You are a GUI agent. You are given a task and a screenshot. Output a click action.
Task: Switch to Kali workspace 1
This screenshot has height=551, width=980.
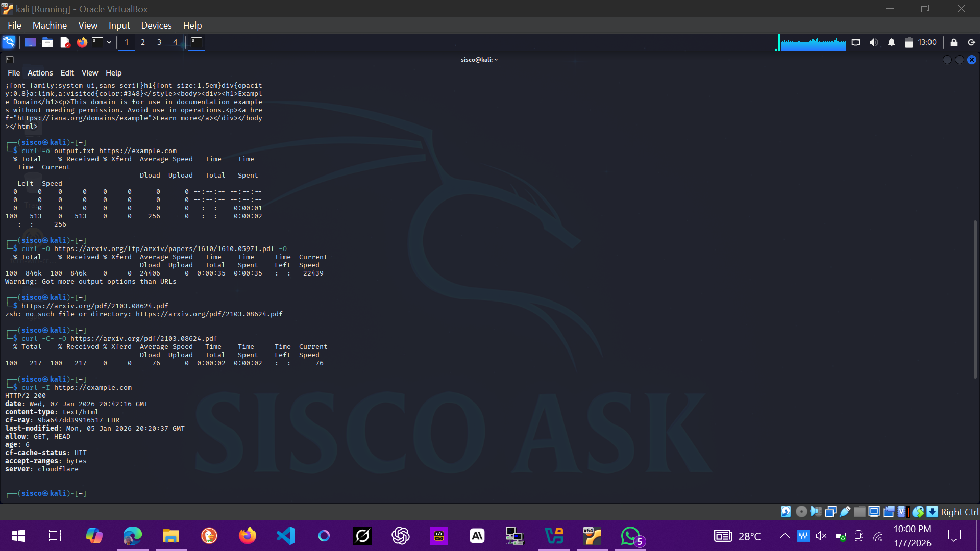pos(127,42)
